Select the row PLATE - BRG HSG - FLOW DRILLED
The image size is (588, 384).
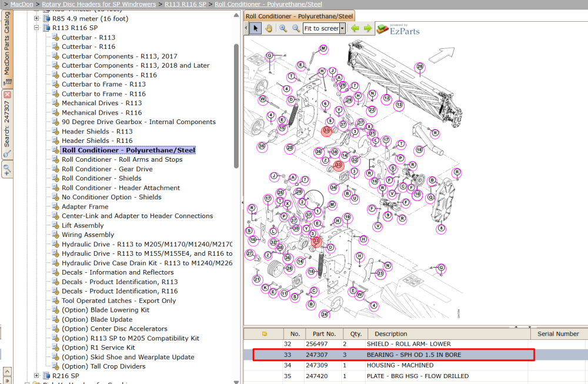click(x=416, y=376)
